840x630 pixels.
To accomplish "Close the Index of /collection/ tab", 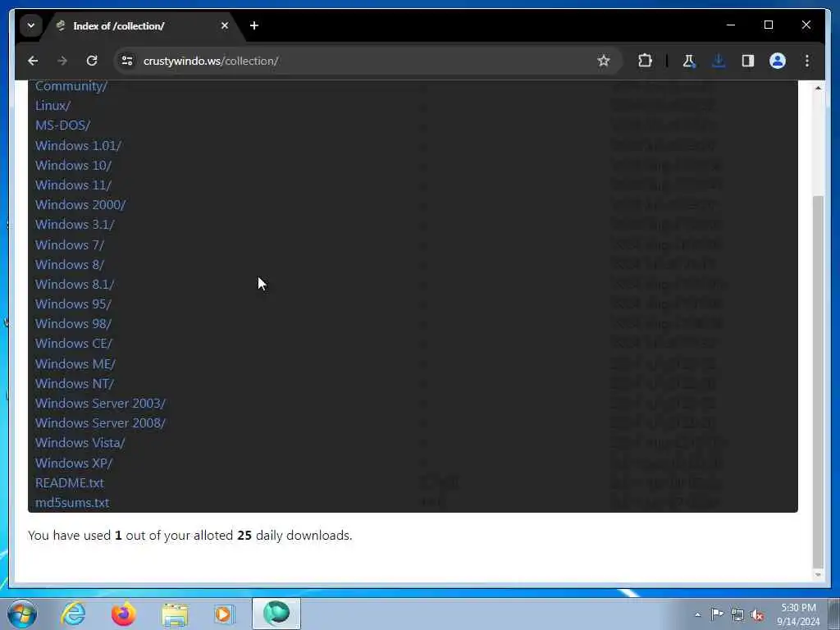I will [x=225, y=25].
